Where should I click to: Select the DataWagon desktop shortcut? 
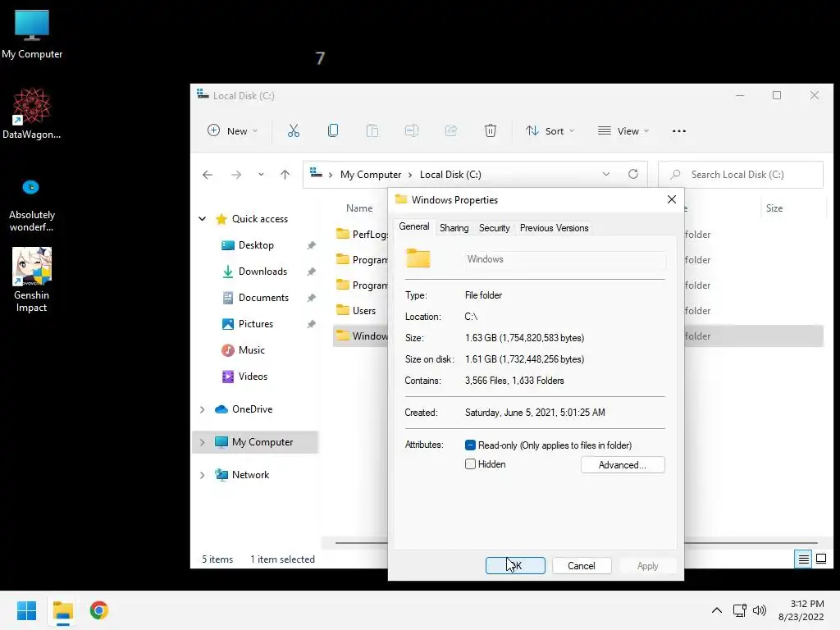[32, 114]
